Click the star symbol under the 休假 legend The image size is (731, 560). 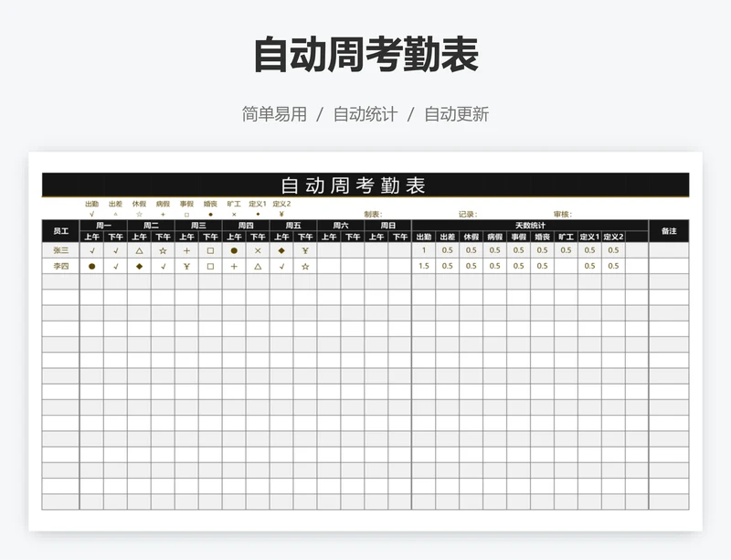coord(139,215)
